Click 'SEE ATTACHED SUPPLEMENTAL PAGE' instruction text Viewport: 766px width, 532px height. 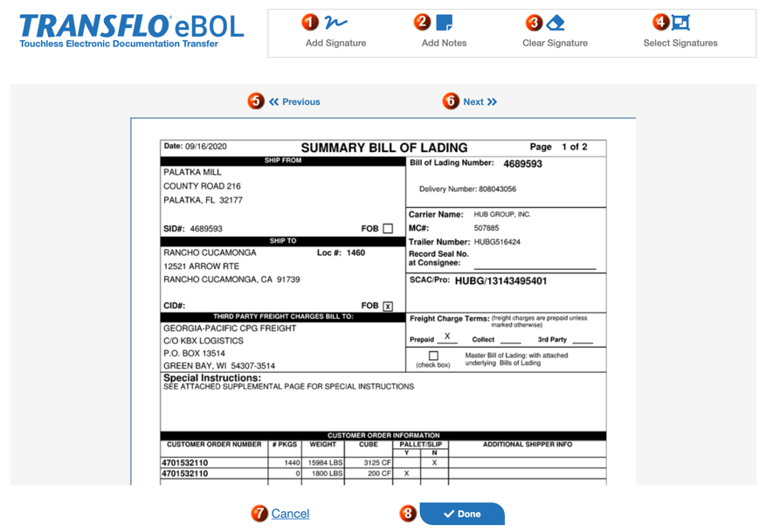pos(289,386)
